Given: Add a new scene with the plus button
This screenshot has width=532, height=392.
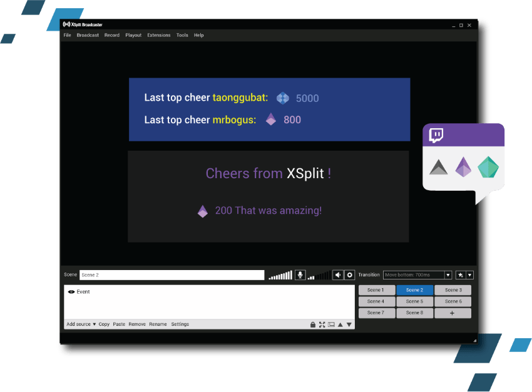Looking at the screenshot, I should [452, 313].
